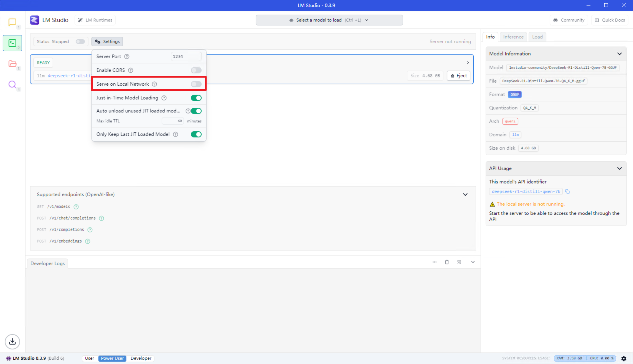Open app settings gear in status bar
This screenshot has width=633, height=364.
pos(624,358)
